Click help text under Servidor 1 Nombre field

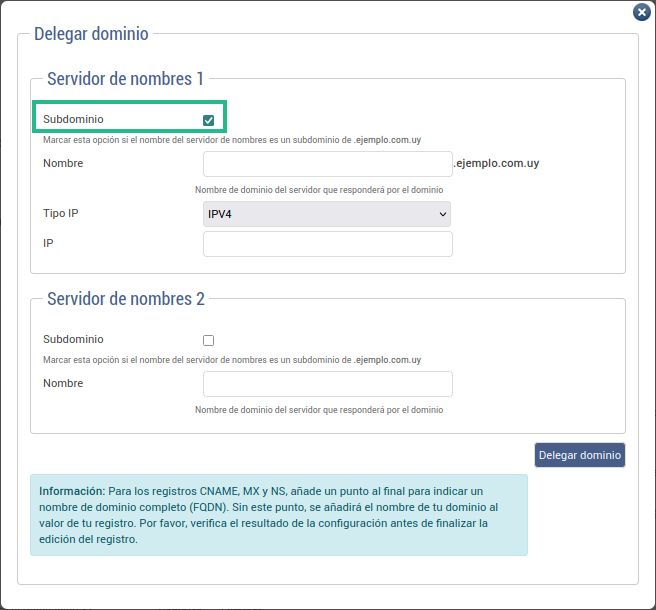[x=318, y=189]
